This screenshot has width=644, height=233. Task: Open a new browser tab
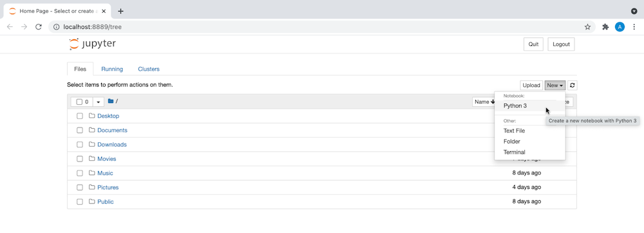pos(120,11)
